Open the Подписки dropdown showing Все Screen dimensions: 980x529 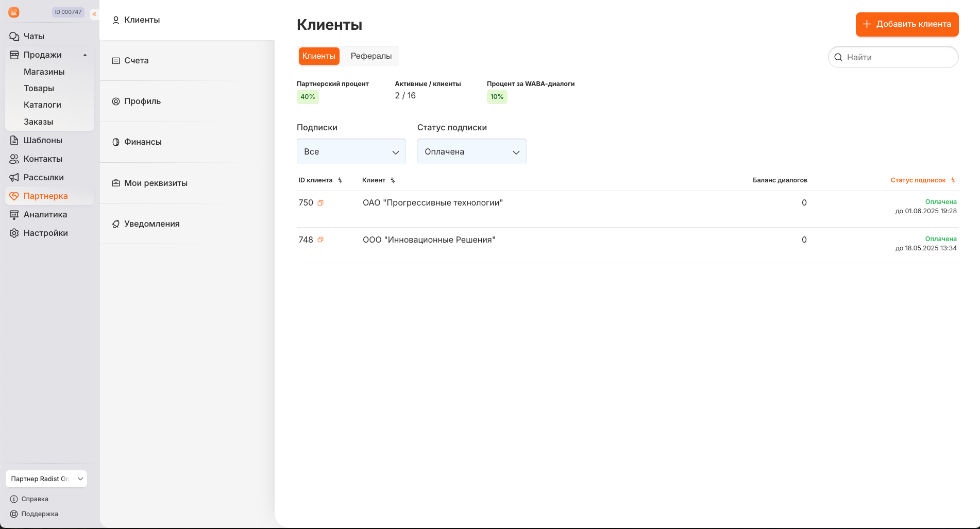pos(351,152)
